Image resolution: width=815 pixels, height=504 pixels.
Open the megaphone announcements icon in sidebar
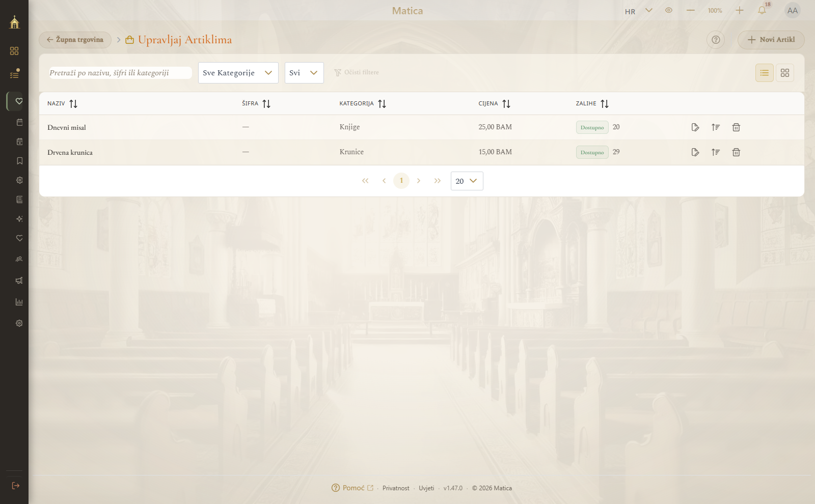click(x=19, y=281)
